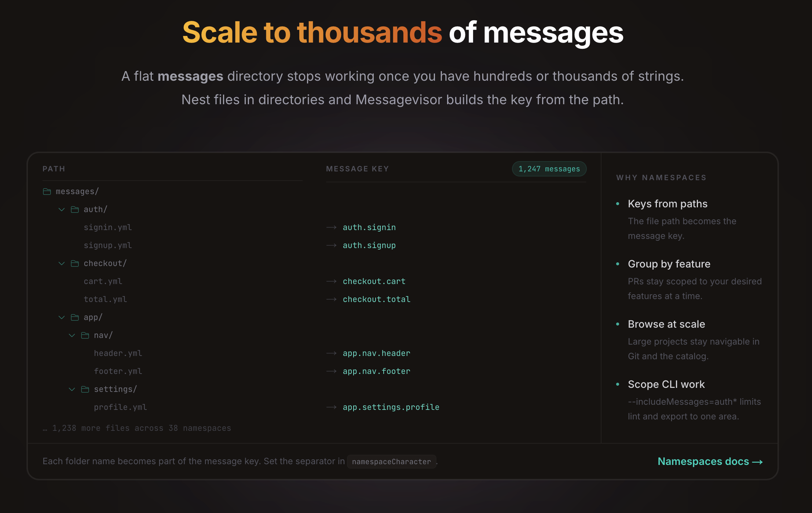
Task: Select profile.yml in the tree
Action: tap(120, 407)
